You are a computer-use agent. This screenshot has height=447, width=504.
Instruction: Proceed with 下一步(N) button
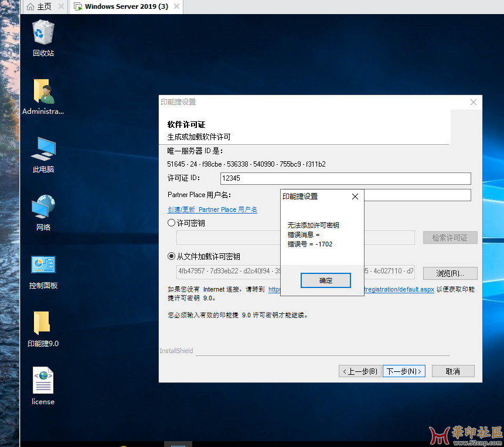[x=404, y=371]
